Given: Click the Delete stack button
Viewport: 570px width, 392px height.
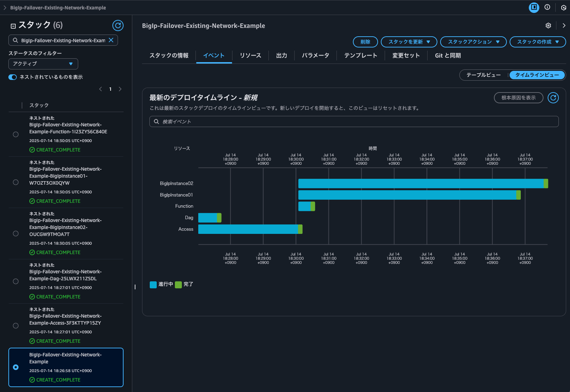Looking at the screenshot, I should pyautogui.click(x=365, y=42).
